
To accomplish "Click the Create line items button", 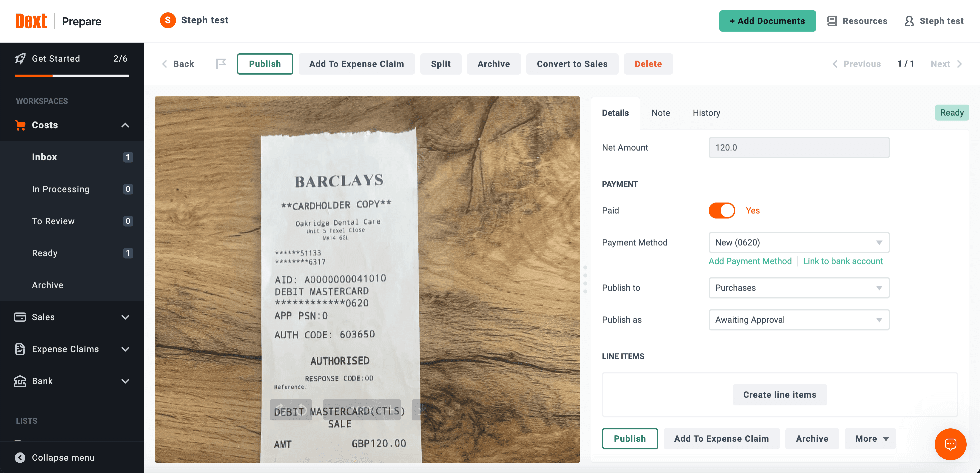I will tap(780, 394).
